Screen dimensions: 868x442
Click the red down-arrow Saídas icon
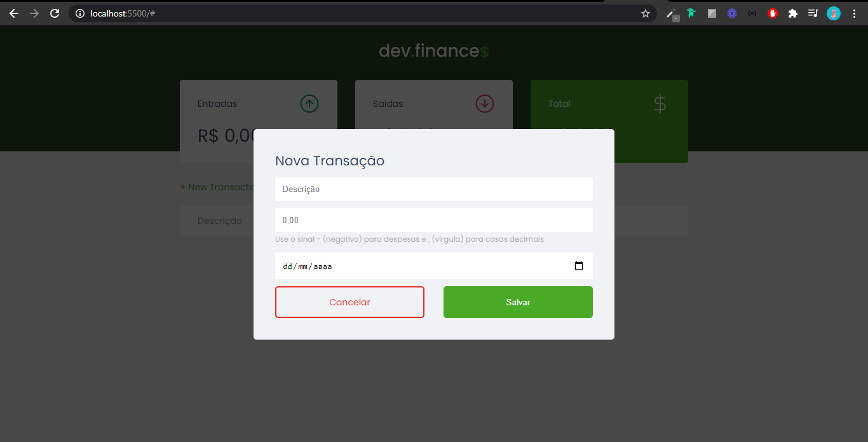(x=485, y=103)
